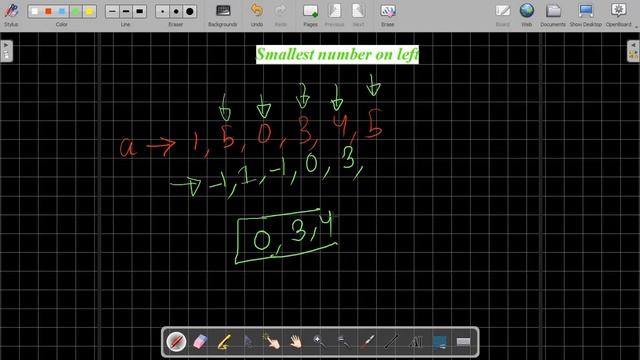Choose the medium line width
Viewport: 640px width, 360px height.
[126, 11]
